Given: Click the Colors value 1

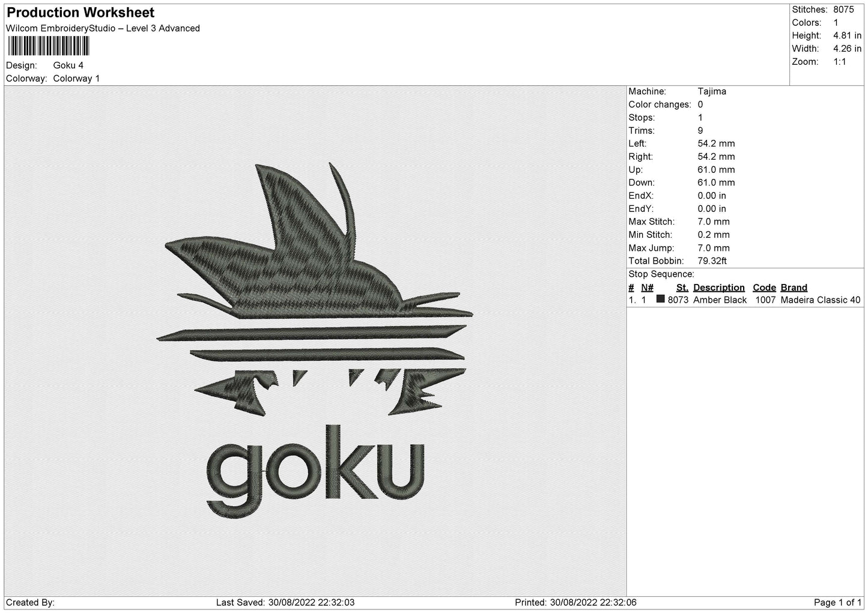Looking at the screenshot, I should (836, 23).
